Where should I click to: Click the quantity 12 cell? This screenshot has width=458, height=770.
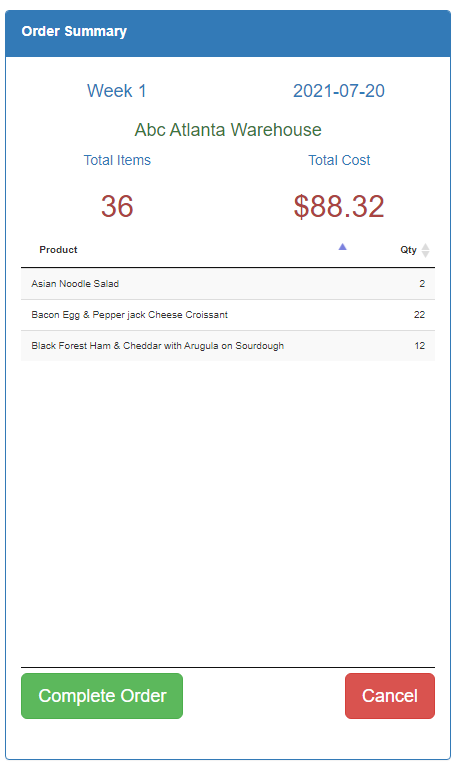click(x=420, y=346)
